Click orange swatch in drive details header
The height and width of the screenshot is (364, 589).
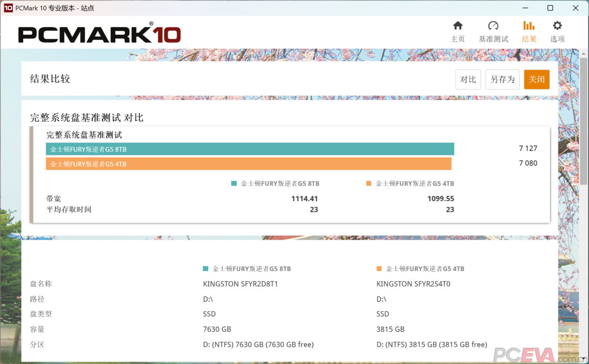(x=379, y=269)
